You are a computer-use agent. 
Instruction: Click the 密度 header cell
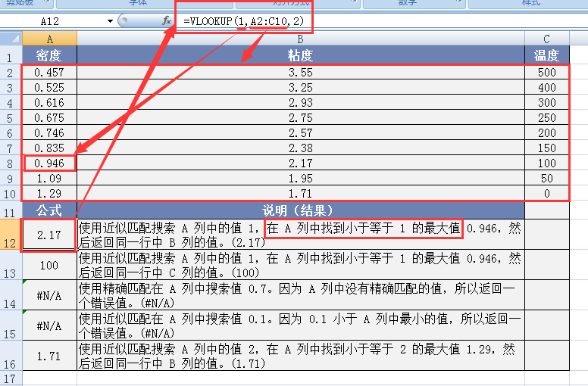pos(49,55)
